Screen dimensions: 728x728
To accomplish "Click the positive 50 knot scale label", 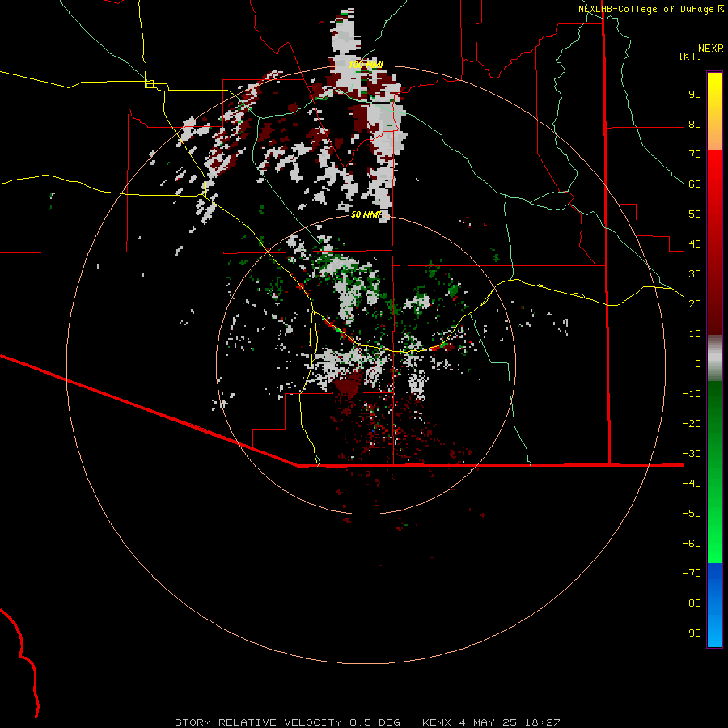I will coord(695,214).
